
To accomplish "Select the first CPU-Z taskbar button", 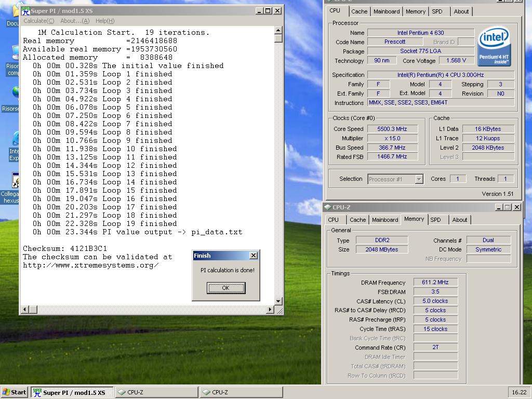I will tap(157, 392).
